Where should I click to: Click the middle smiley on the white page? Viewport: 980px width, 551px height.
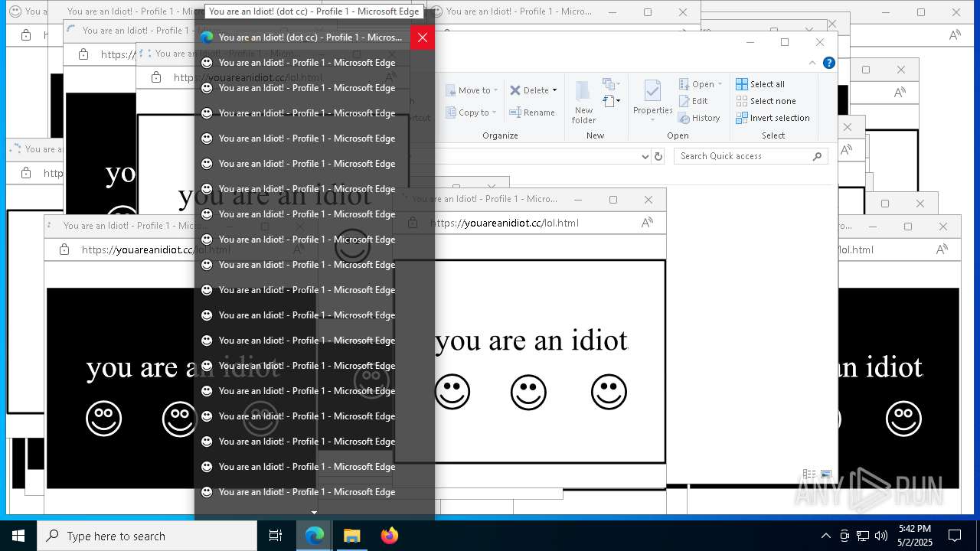(x=528, y=392)
